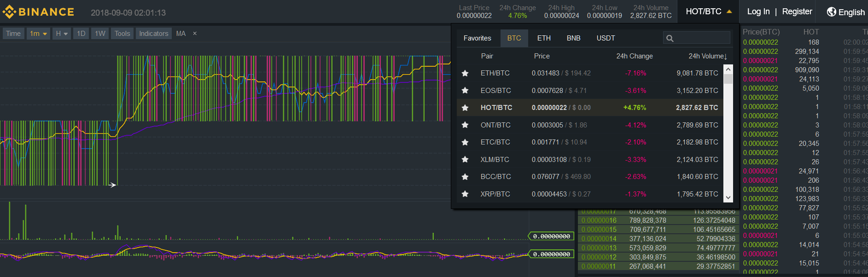The height and width of the screenshot is (277, 868).
Task: Click the search magnifier icon
Action: 670,39
